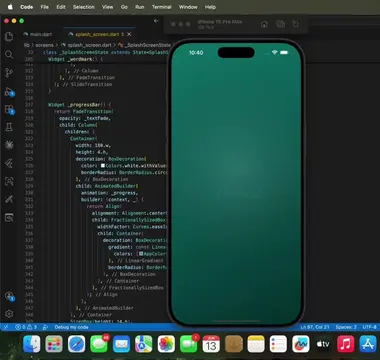Close the splash_screen.dart tab
This screenshot has width=380, height=360.
[x=129, y=34]
